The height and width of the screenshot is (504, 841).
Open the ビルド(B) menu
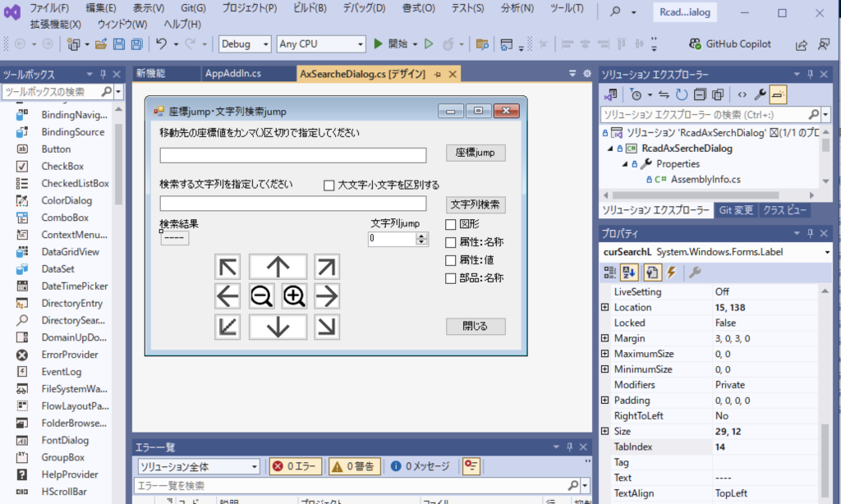point(310,8)
